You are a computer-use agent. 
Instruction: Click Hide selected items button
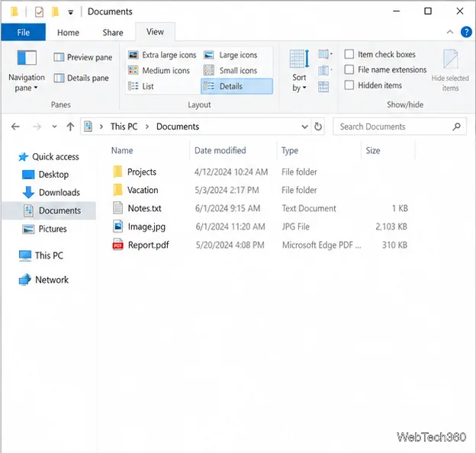(x=450, y=71)
